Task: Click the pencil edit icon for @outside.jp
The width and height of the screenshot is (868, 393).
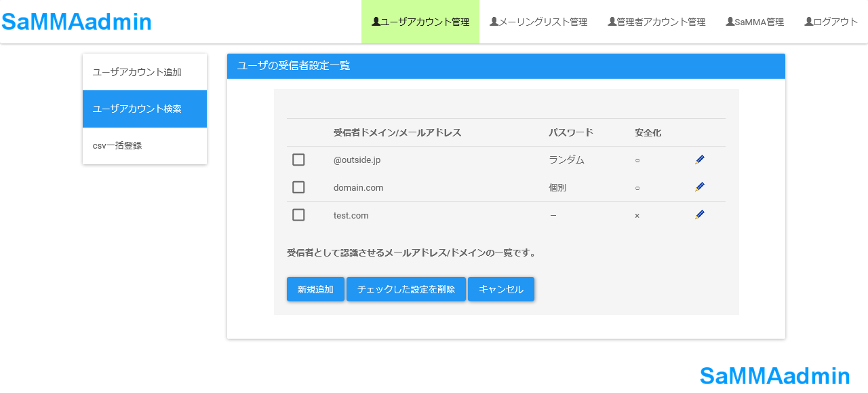Action: [x=700, y=160]
